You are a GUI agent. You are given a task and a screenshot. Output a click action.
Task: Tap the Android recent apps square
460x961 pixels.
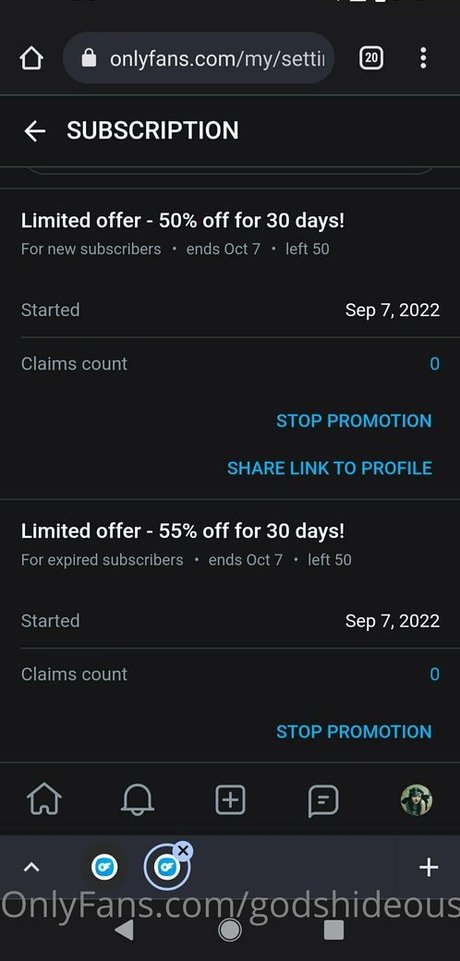[334, 930]
